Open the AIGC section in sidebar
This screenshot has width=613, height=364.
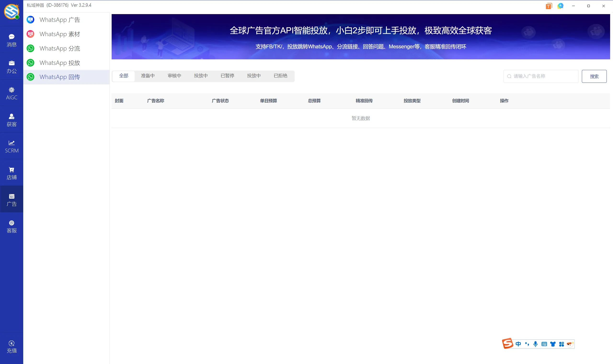[11, 93]
